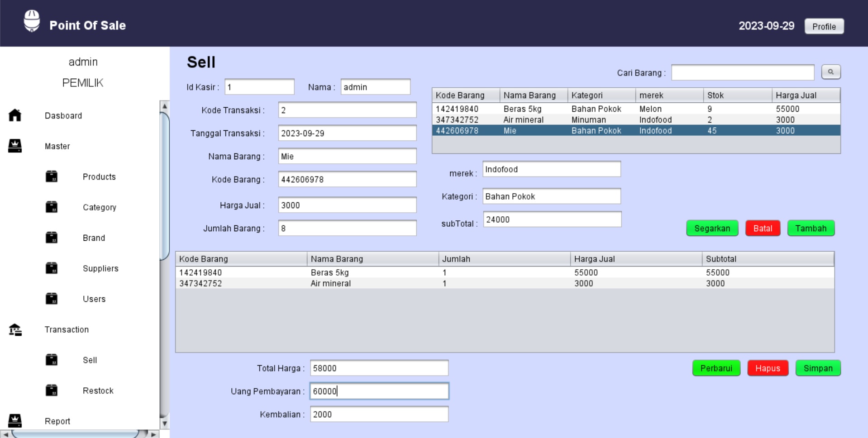
Task: Click the Transaction section icon
Action: click(15, 330)
